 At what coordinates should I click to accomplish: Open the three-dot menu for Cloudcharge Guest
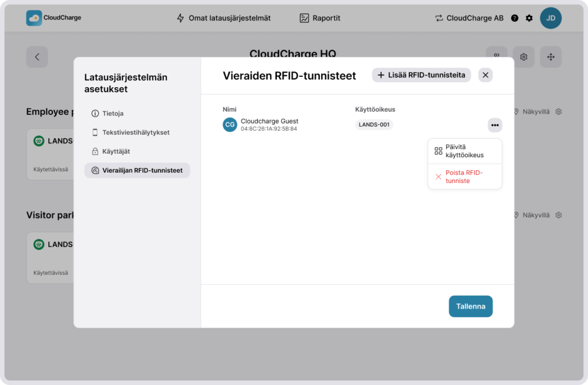pos(494,125)
